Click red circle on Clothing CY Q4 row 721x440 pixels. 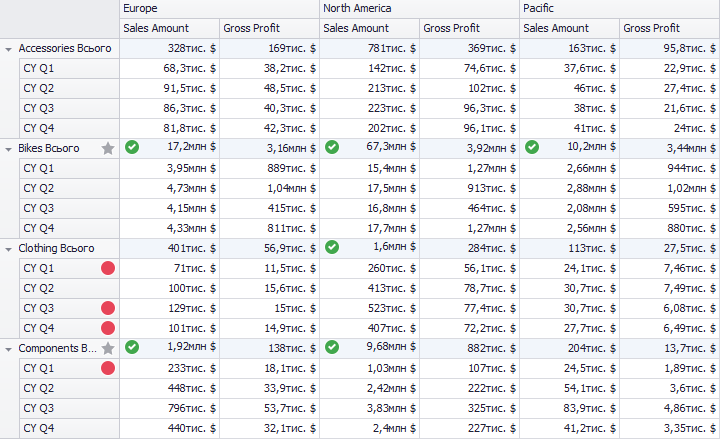point(108,328)
